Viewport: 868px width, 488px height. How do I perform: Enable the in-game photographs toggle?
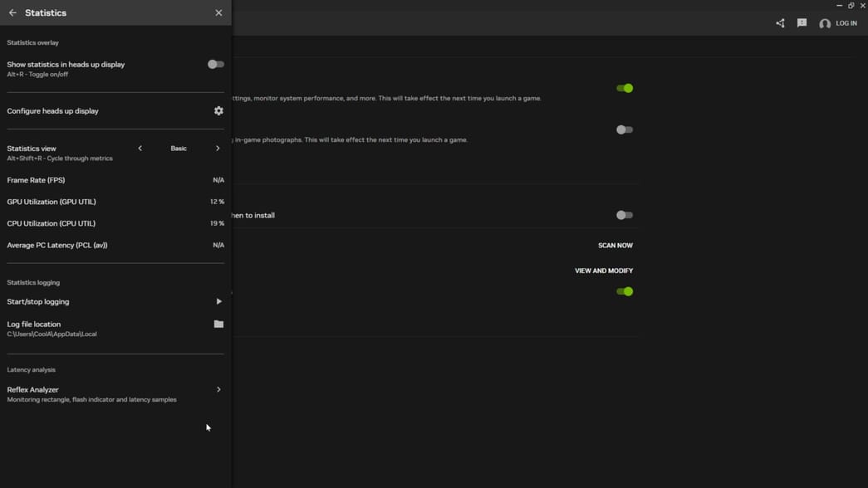coord(625,129)
